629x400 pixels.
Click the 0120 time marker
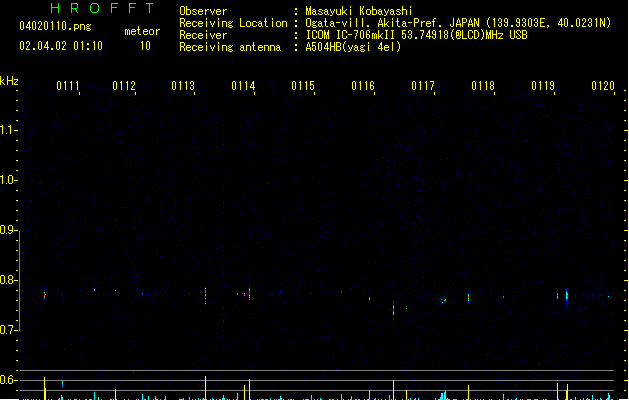[603, 86]
